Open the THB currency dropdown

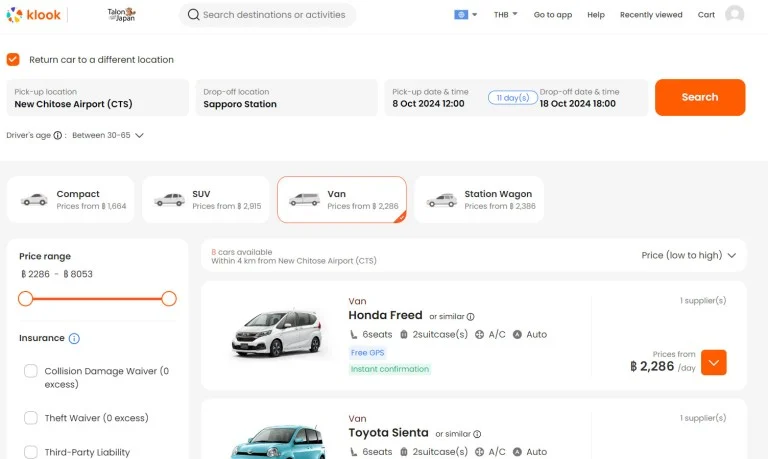coord(505,15)
